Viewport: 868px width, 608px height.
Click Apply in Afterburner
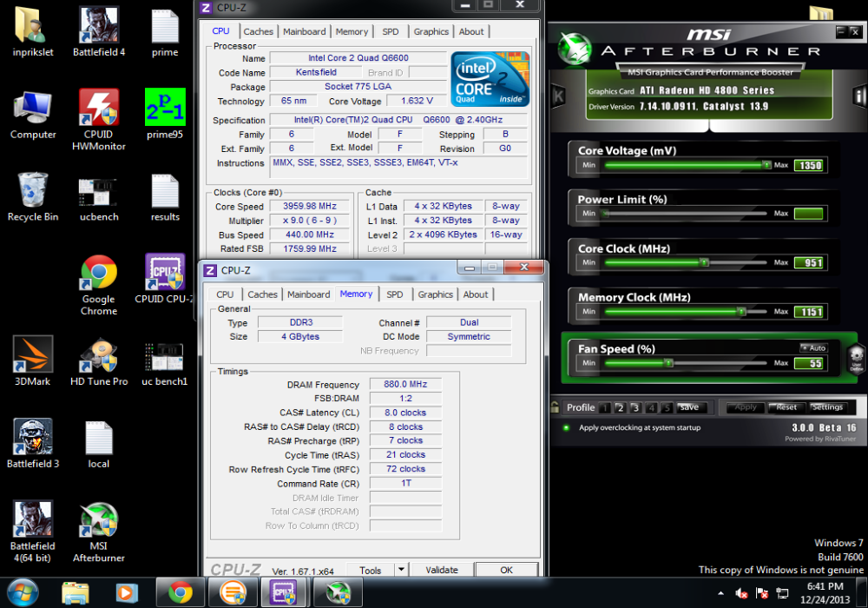coord(745,407)
